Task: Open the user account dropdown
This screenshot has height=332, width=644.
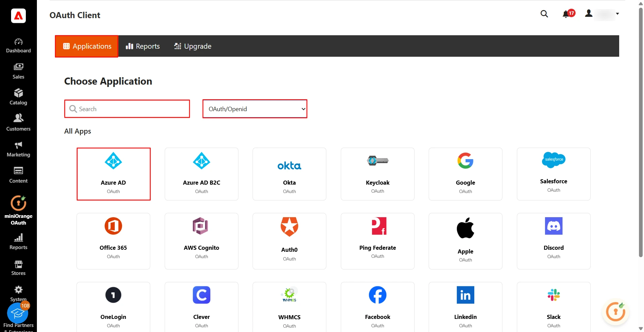Action: (x=602, y=14)
